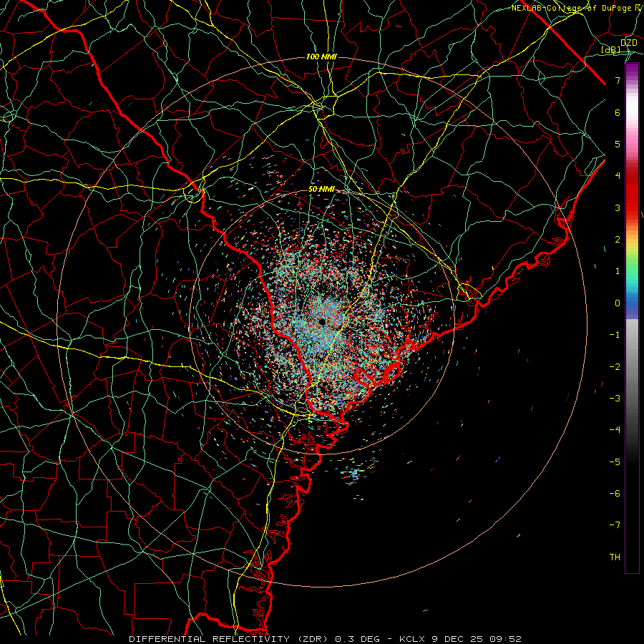
Task: Click the offshore echo cluster south of the coast
Action: [x=354, y=472]
